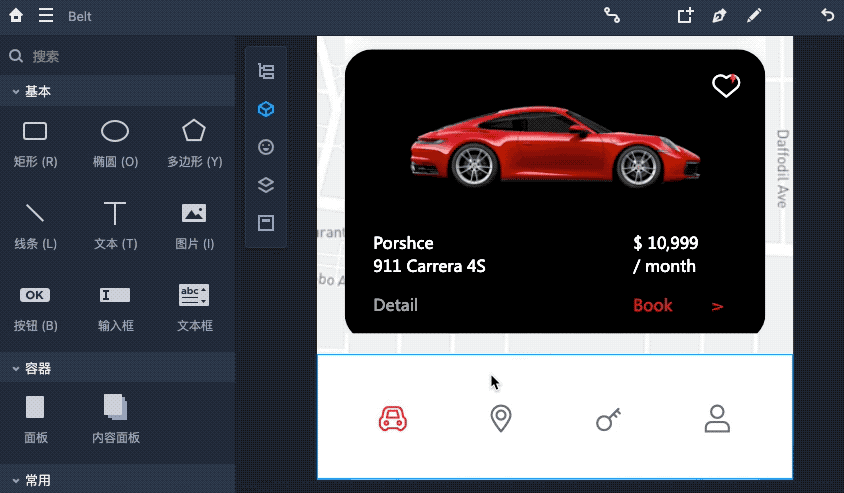This screenshot has height=493, width=844.
Task: Click the 搜索 search field
Action: tap(117, 56)
